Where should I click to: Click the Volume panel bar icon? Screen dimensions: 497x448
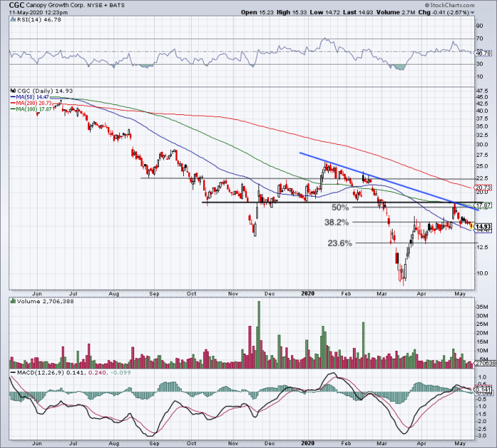click(x=13, y=301)
